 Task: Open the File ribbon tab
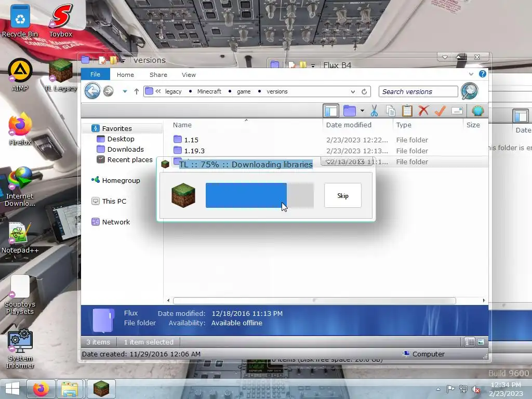pos(96,74)
